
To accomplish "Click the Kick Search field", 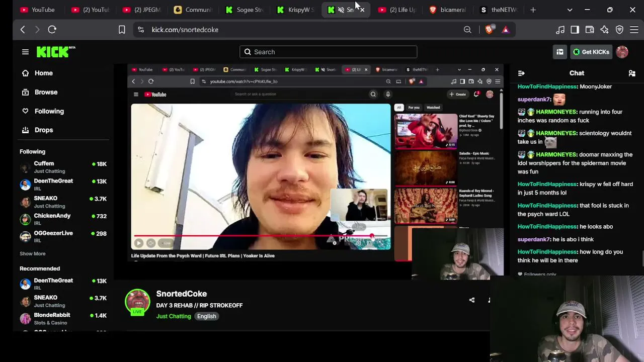I will pyautogui.click(x=328, y=52).
